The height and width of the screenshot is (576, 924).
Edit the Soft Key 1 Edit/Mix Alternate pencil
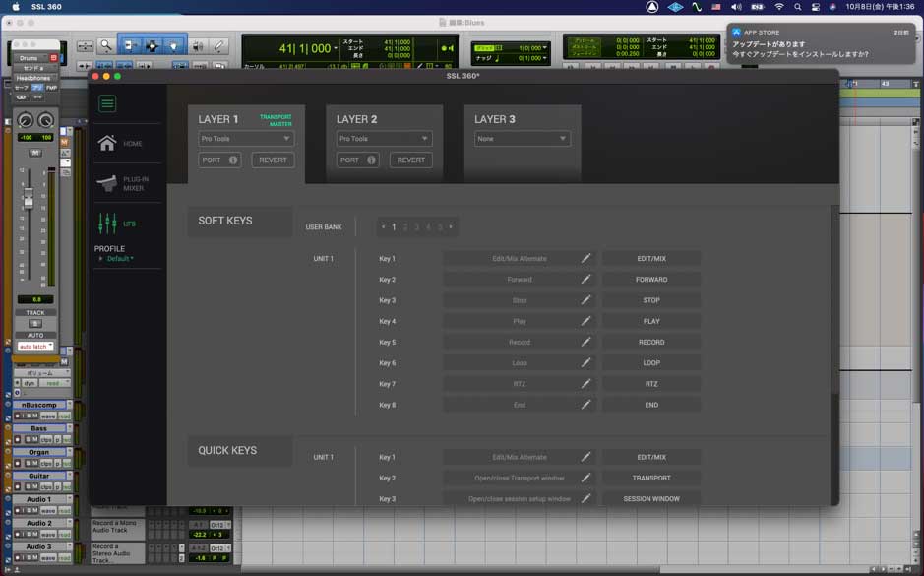585,258
